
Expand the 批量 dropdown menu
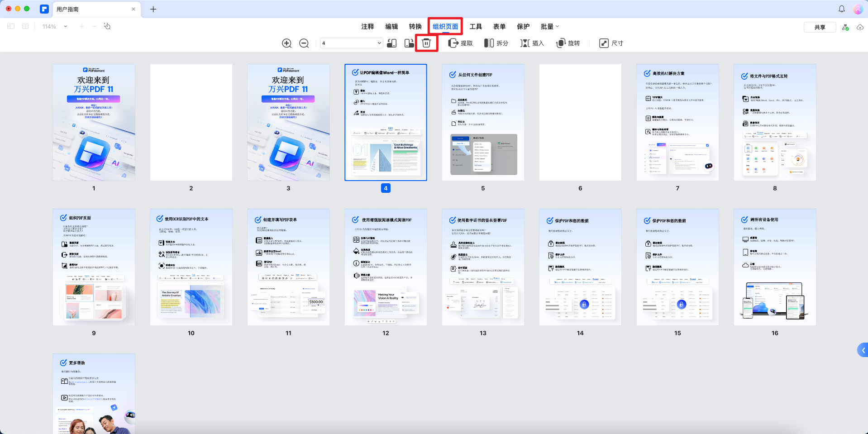click(549, 26)
